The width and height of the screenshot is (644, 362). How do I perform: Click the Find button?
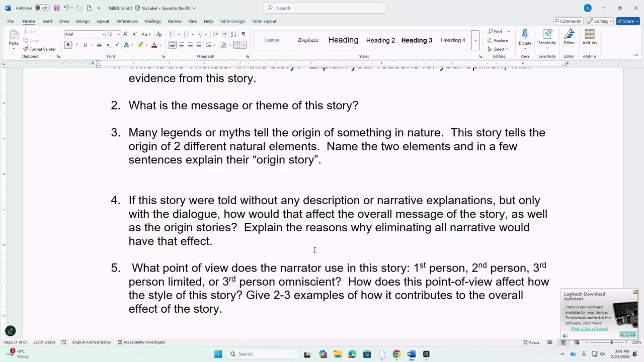click(x=495, y=32)
